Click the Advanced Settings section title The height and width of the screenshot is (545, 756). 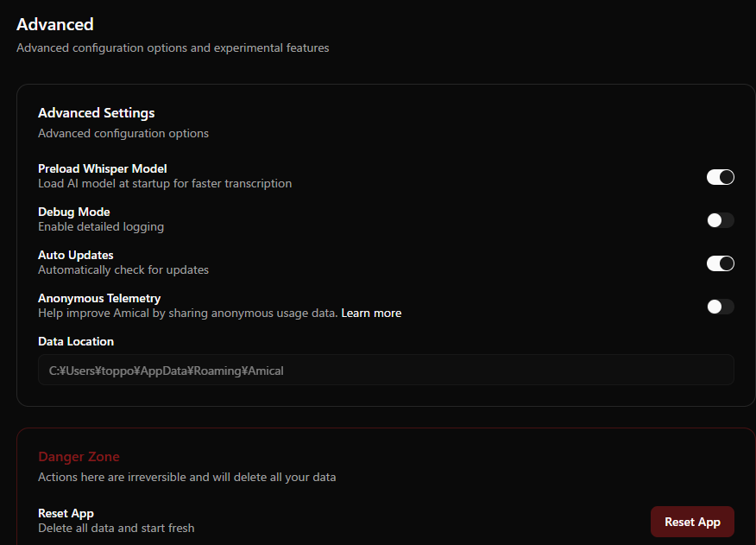(97, 113)
